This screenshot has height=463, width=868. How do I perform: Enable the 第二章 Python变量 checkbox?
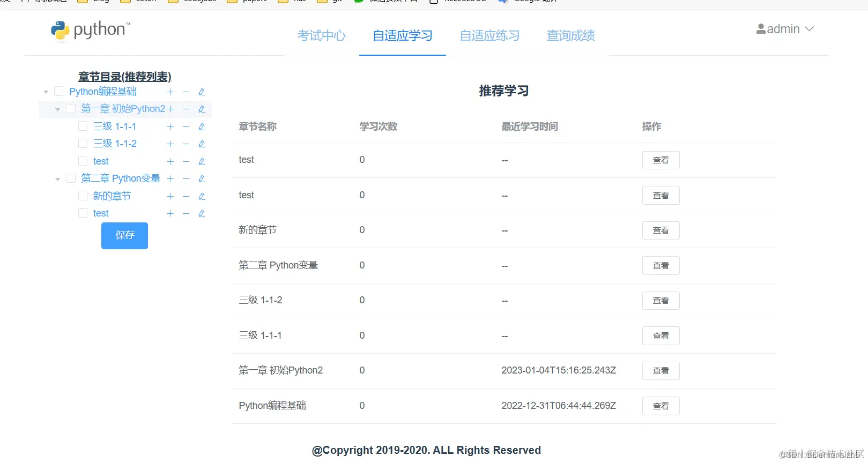(71, 178)
